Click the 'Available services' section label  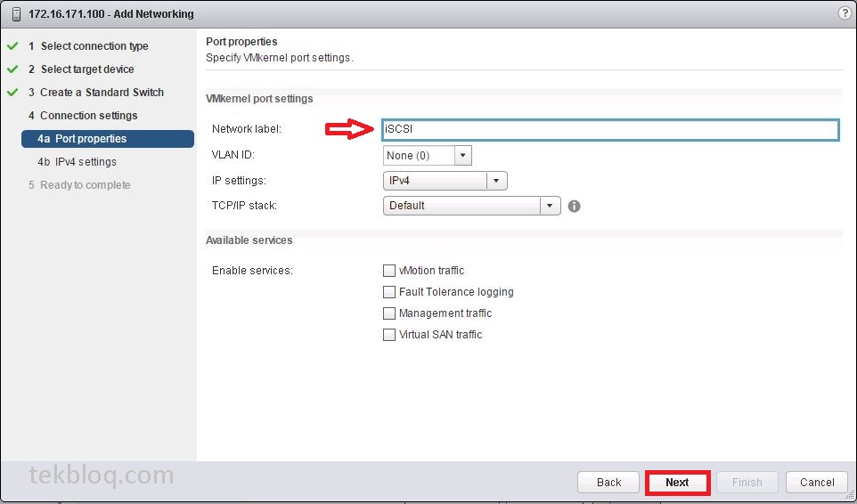point(249,240)
